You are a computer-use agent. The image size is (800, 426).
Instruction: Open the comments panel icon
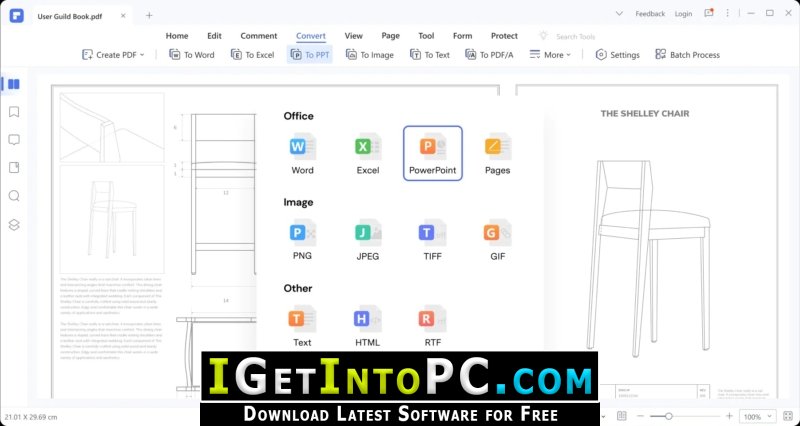pyautogui.click(x=14, y=140)
